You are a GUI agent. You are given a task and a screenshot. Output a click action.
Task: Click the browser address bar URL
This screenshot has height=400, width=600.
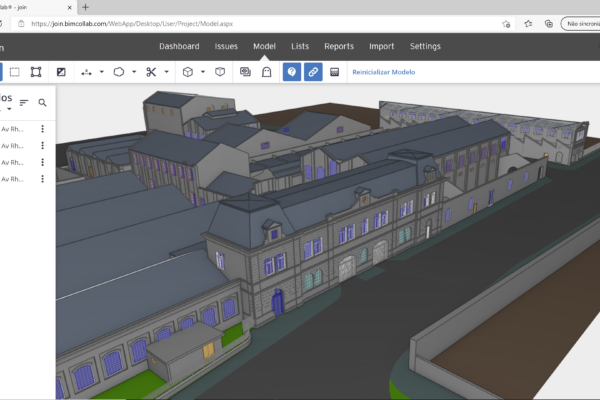click(132, 24)
